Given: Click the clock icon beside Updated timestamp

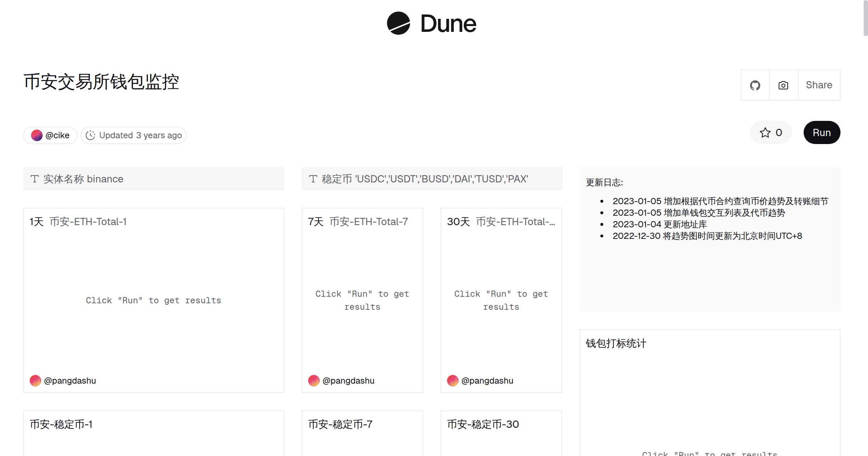Looking at the screenshot, I should click(91, 135).
